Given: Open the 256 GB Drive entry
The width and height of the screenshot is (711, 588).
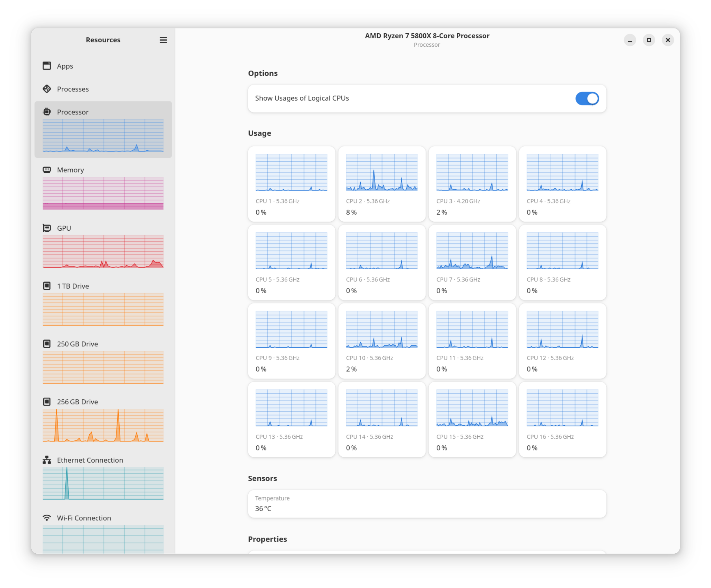Looking at the screenshot, I should (x=103, y=419).
